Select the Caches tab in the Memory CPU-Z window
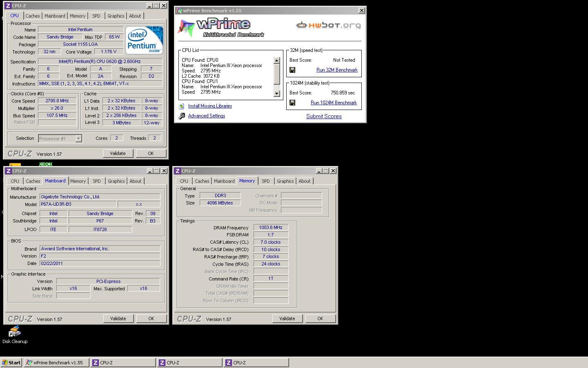This screenshot has height=368, width=588. coord(202,181)
